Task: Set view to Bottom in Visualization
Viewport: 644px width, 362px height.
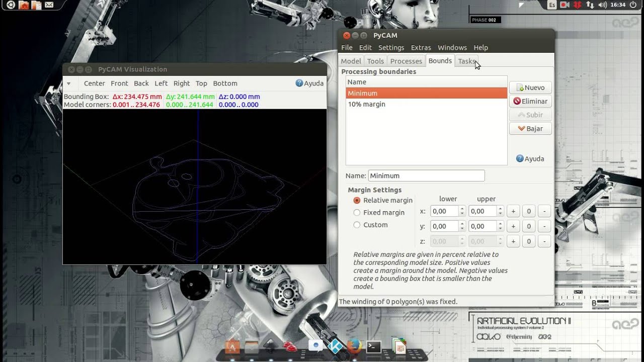Action: (x=225, y=83)
